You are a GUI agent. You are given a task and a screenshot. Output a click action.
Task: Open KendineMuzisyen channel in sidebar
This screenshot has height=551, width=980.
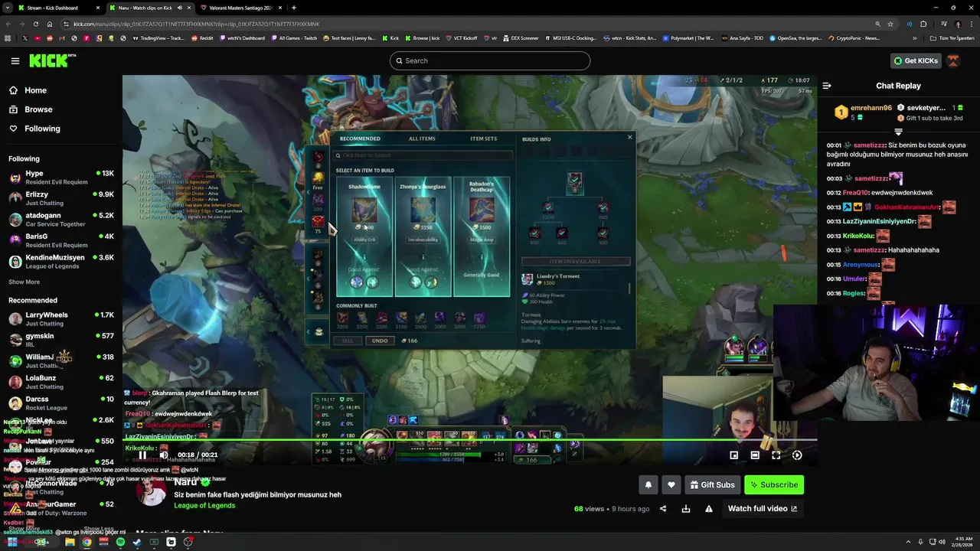[61, 262]
